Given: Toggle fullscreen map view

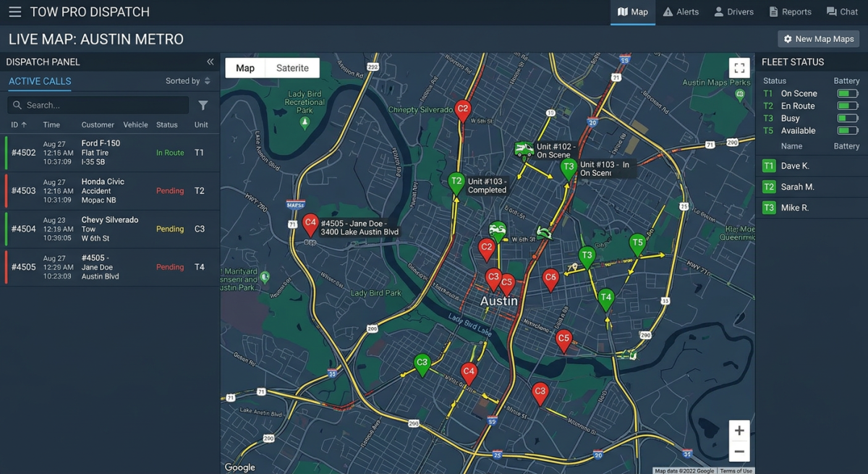Looking at the screenshot, I should coord(739,68).
